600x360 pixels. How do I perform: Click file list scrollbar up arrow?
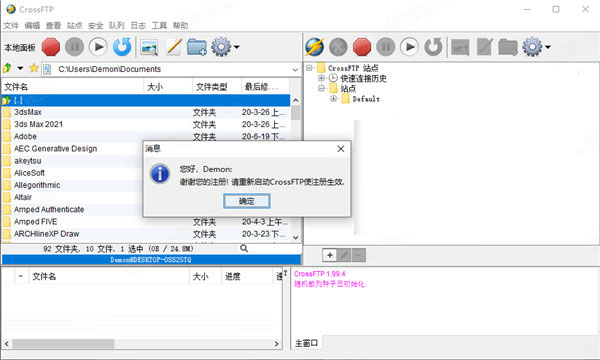(295, 100)
